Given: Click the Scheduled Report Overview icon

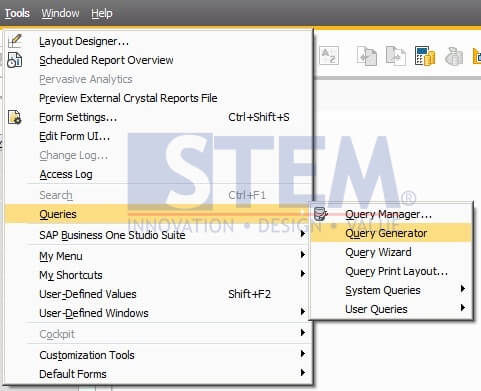Looking at the screenshot, I should click(x=15, y=60).
